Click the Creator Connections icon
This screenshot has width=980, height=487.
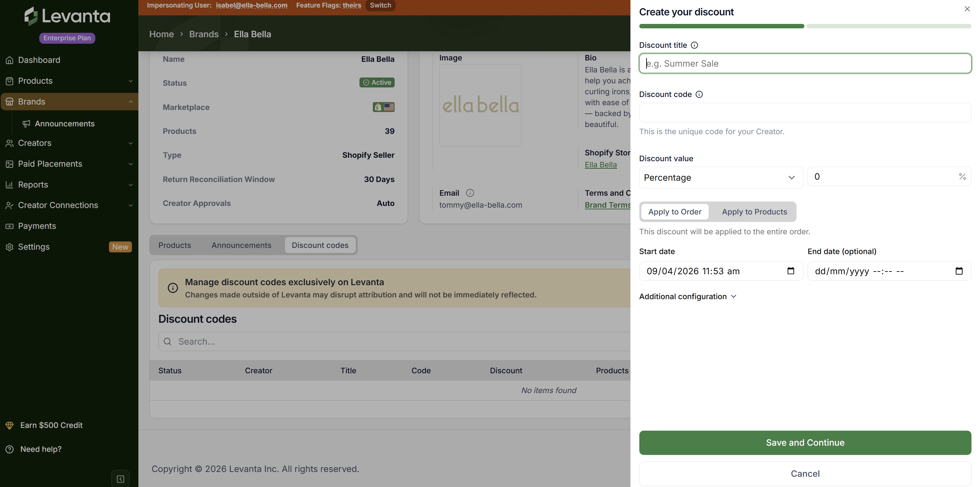(x=10, y=205)
